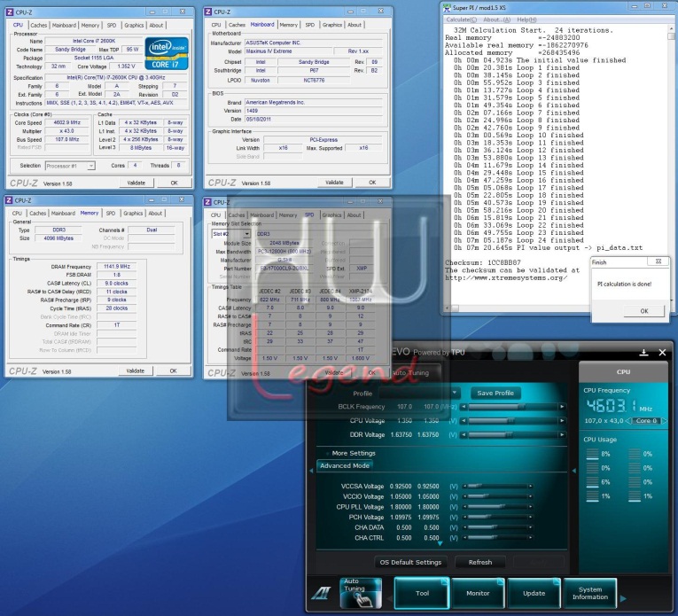Open System Information in AI Suite
Screen dimensions: 678x616
(x=590, y=593)
